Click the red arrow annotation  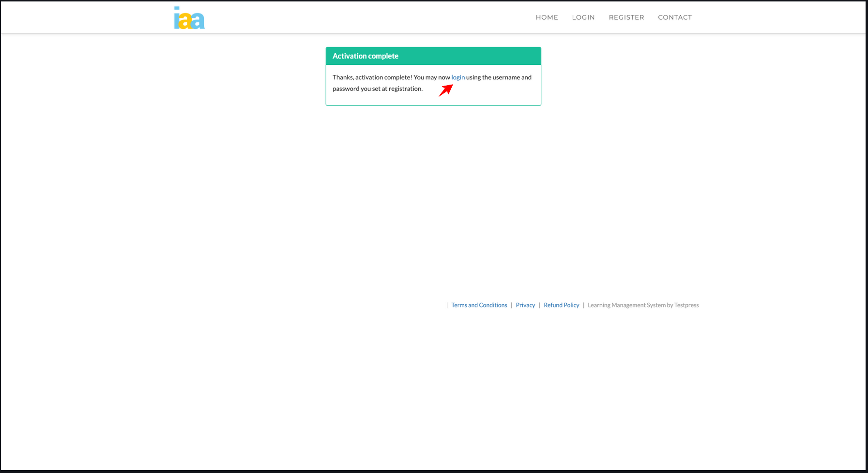446,90
